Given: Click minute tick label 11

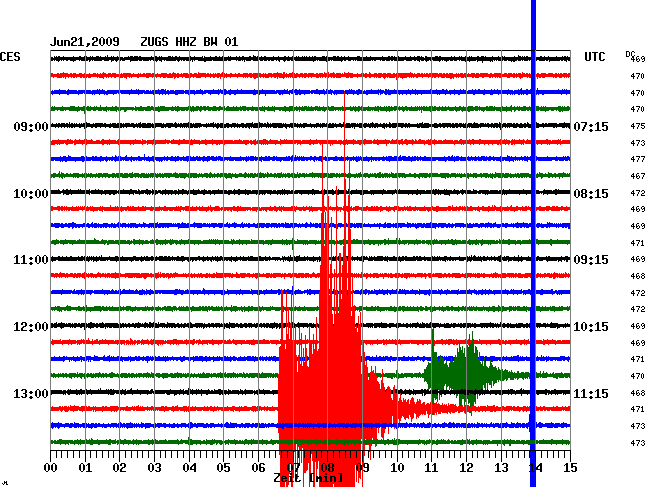Looking at the screenshot, I should point(431,468).
